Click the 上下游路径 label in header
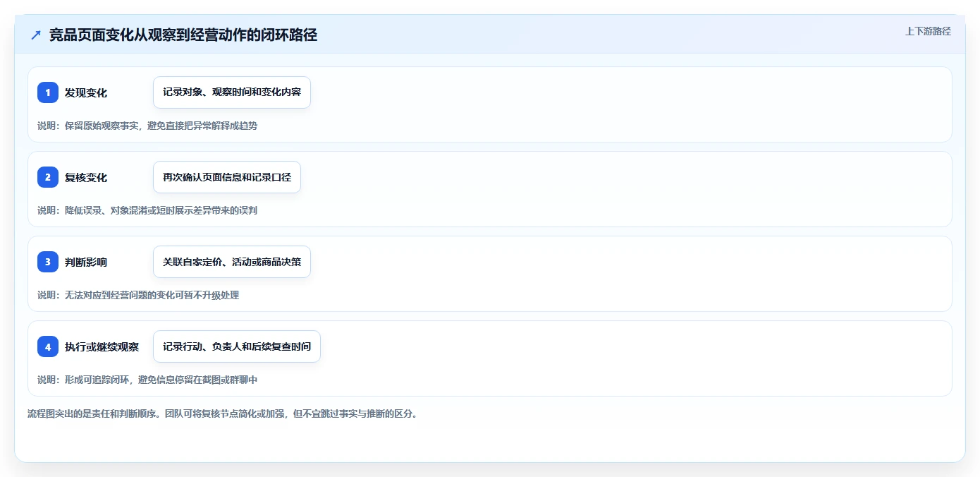Screen dimensions: 980x477 pos(928,31)
